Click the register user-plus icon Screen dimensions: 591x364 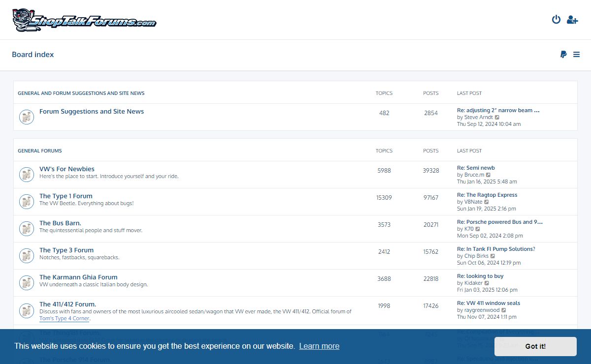572,20
